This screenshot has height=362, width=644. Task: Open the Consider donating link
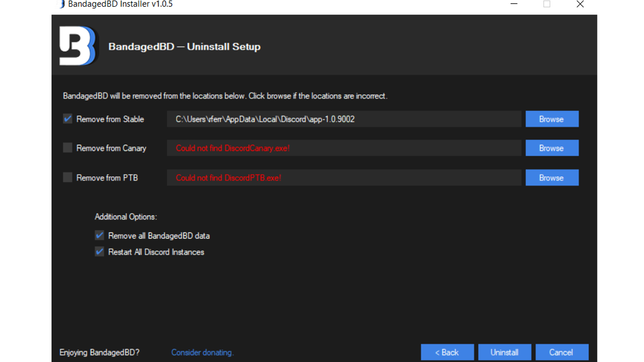[x=202, y=352]
